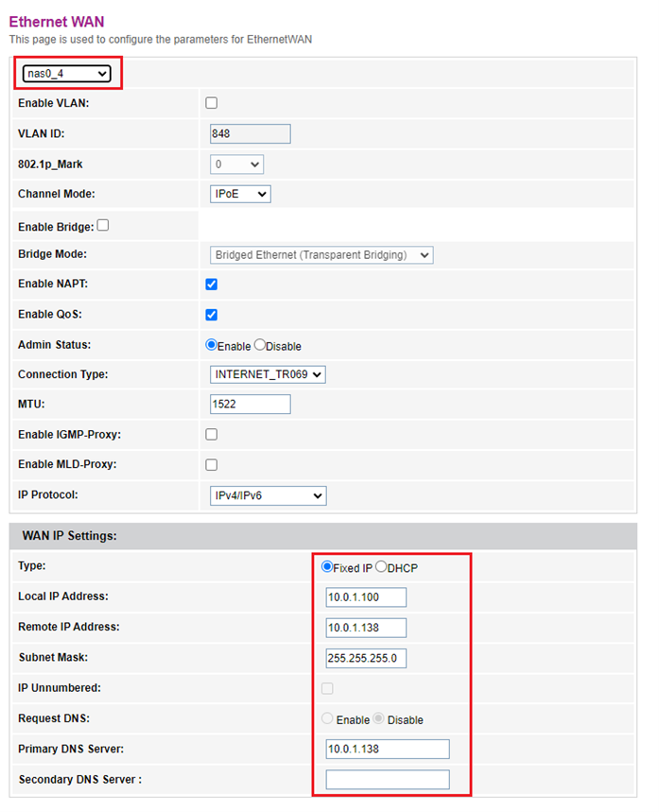The image size is (659, 812).
Task: Enable the VLAN checkbox
Action: [212, 103]
